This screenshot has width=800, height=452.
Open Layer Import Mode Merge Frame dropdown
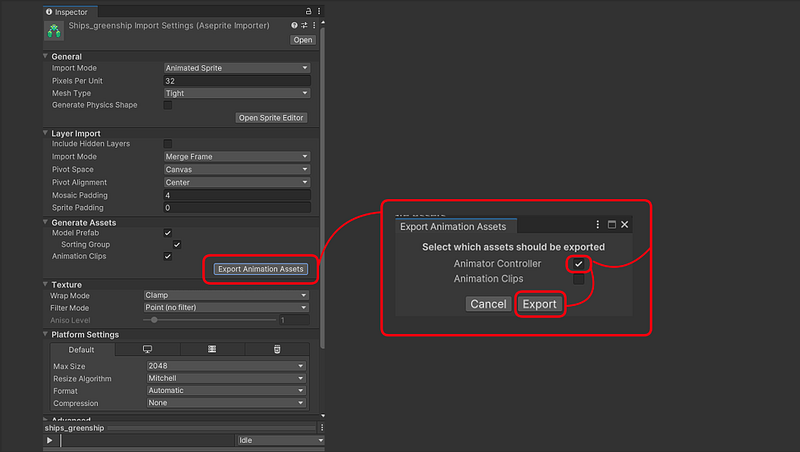(x=237, y=157)
